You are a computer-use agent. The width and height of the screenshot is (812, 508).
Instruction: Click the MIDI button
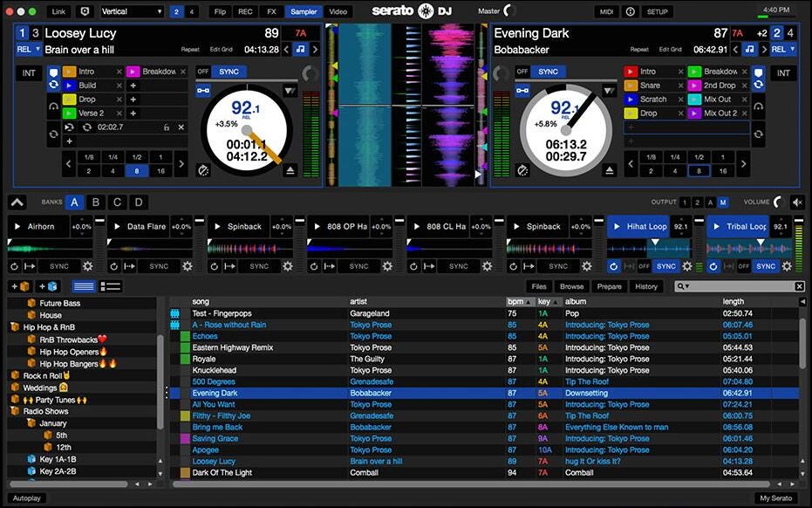(x=606, y=11)
